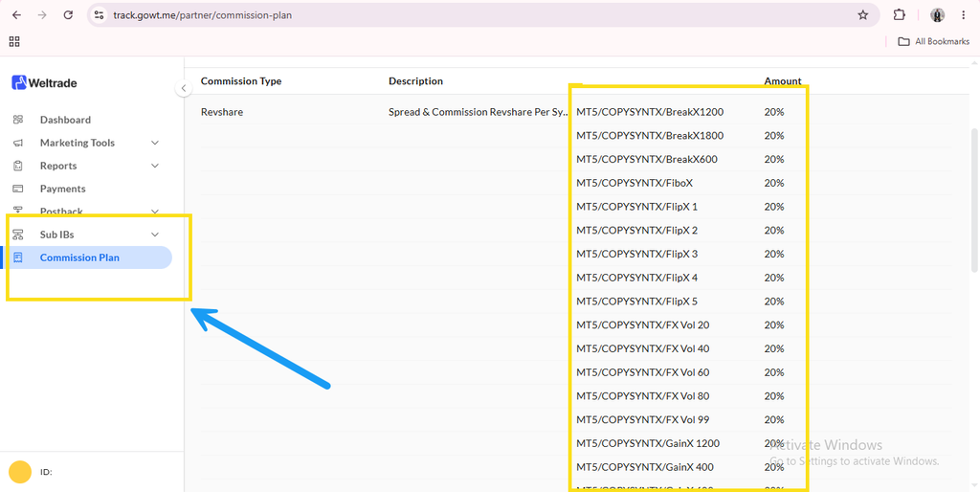
Task: Click the 20% amount for FiboX
Action: (773, 183)
